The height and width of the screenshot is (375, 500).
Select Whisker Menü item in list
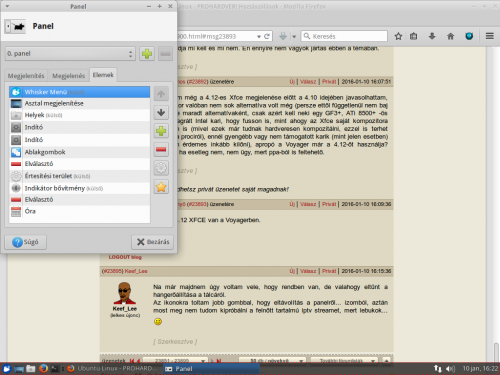click(80, 92)
